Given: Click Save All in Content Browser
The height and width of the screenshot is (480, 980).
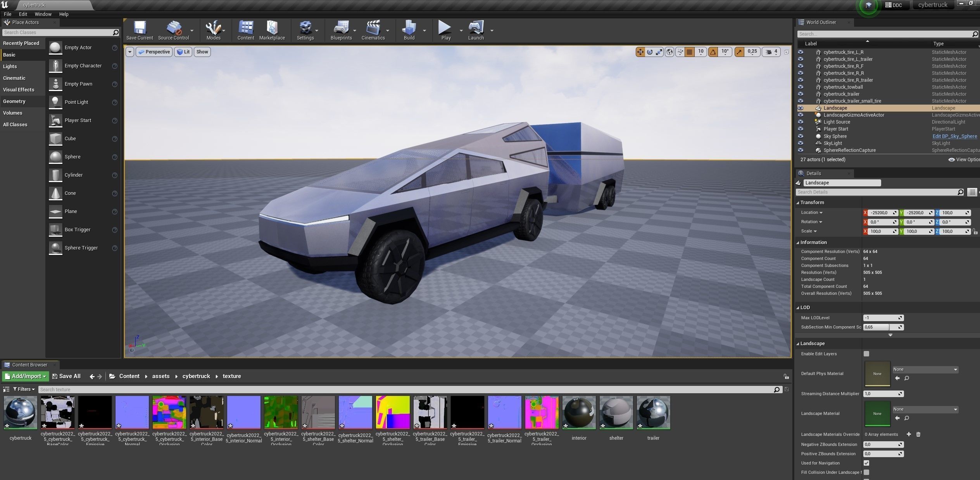Looking at the screenshot, I should [66, 376].
